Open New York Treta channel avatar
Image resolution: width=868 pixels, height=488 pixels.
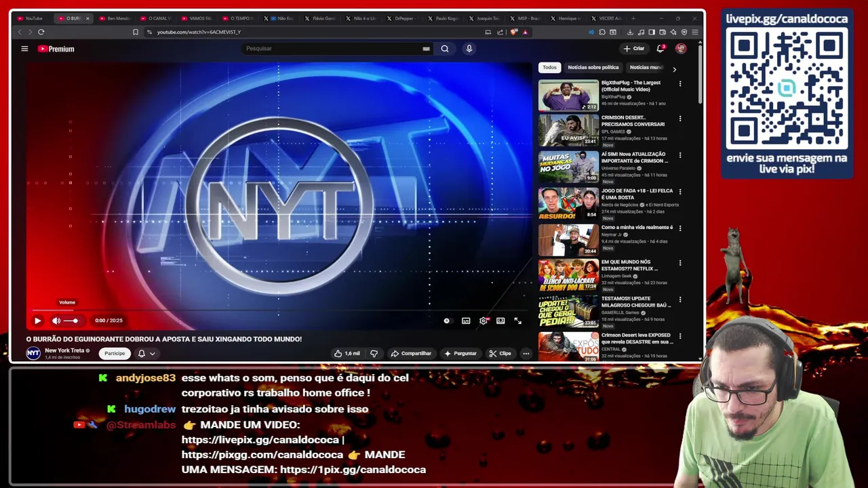[33, 353]
